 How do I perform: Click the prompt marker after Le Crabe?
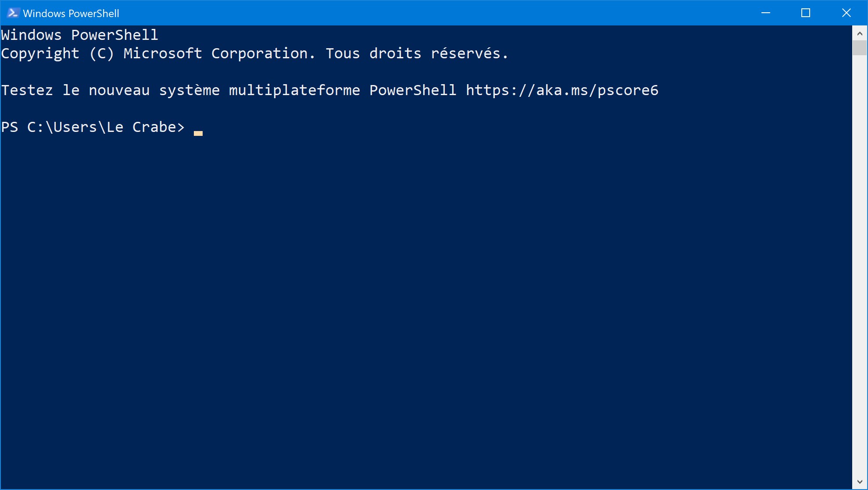[180, 127]
